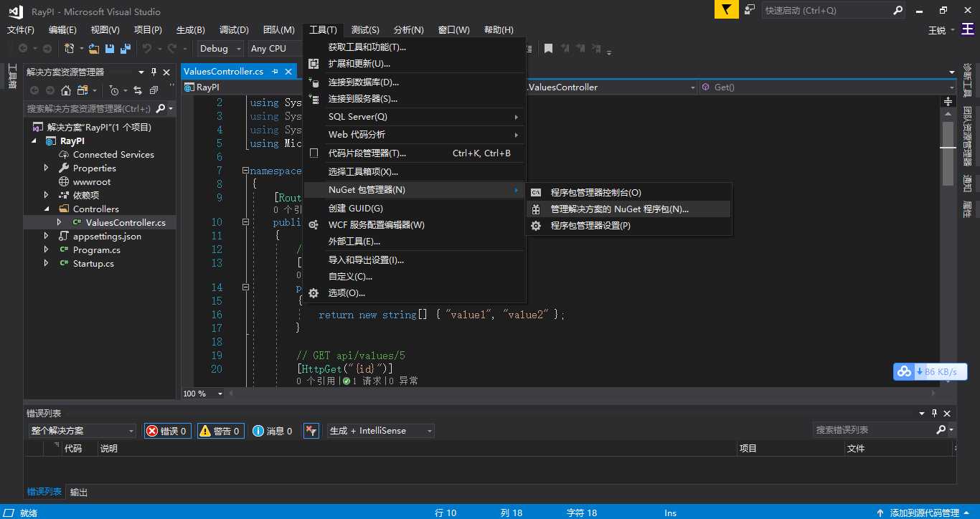Screen dimensions: 980x519
Task: Expand the Program.cs node
Action: tap(47, 249)
